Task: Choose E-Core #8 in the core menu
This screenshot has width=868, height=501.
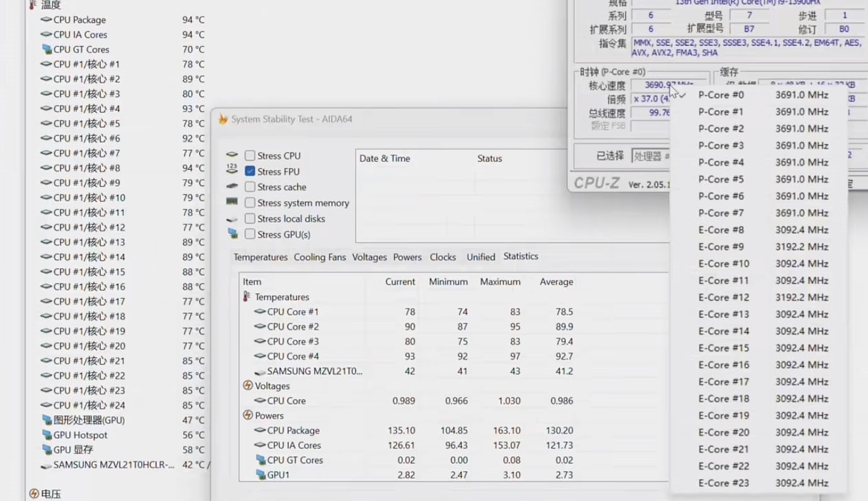Action: (758, 230)
